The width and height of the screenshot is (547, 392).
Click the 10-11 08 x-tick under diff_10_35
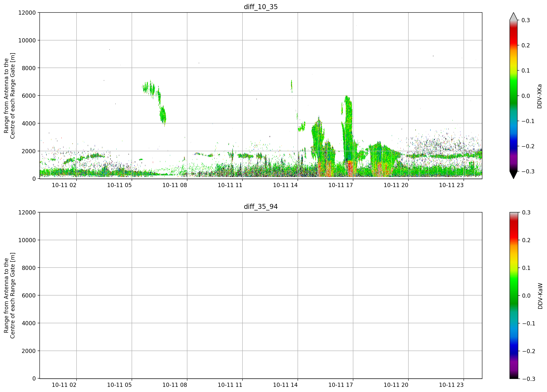(x=175, y=185)
